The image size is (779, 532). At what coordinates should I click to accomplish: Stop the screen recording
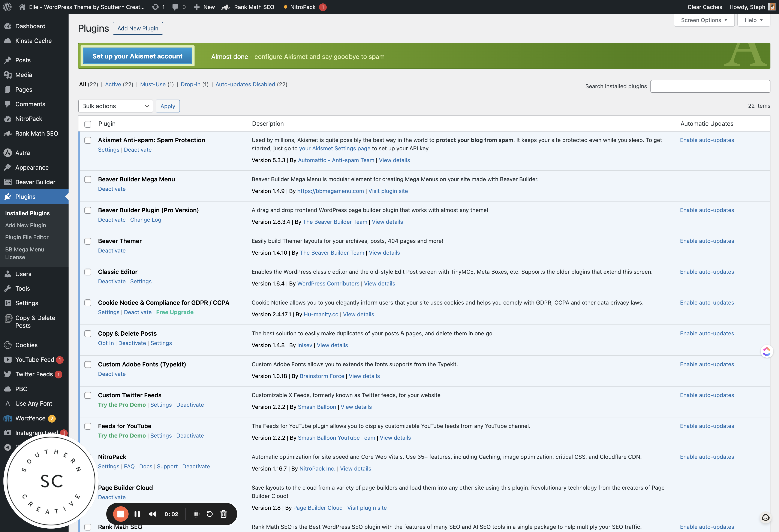pos(121,514)
